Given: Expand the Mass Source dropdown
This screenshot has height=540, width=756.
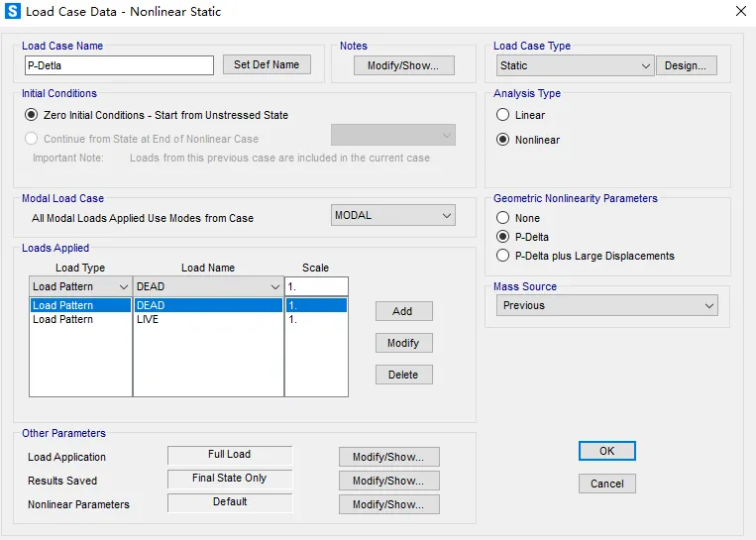Looking at the screenshot, I should [607, 306].
